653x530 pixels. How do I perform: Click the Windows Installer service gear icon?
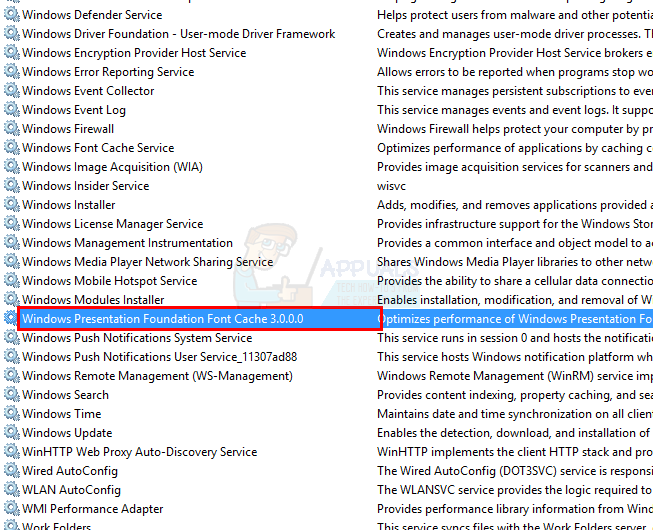pos(11,205)
